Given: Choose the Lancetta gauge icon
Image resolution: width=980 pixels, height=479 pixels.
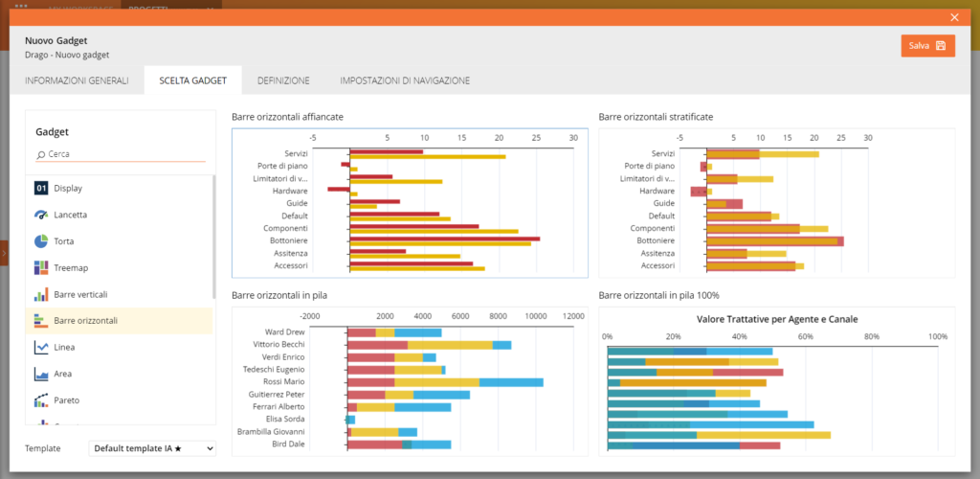Looking at the screenshot, I should [x=41, y=215].
